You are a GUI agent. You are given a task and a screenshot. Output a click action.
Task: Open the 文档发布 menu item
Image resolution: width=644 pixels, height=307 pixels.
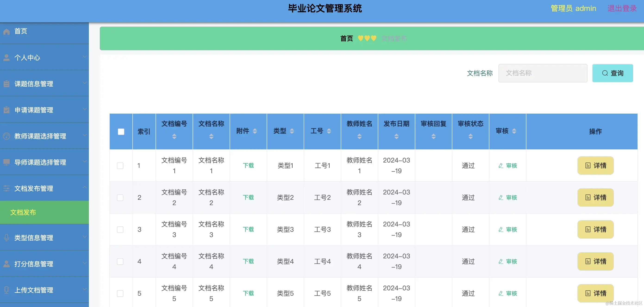tap(23, 212)
